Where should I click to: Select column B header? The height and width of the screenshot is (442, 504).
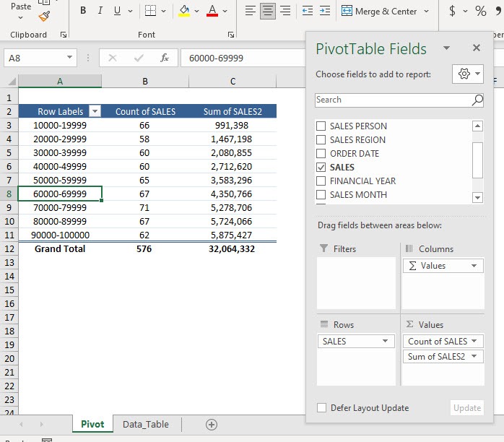[x=145, y=82]
